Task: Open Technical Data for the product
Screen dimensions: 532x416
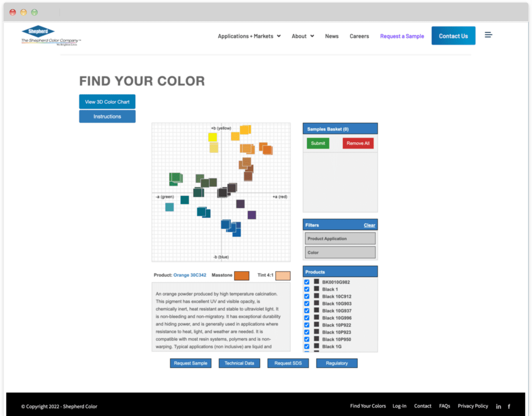Action: pyautogui.click(x=239, y=363)
